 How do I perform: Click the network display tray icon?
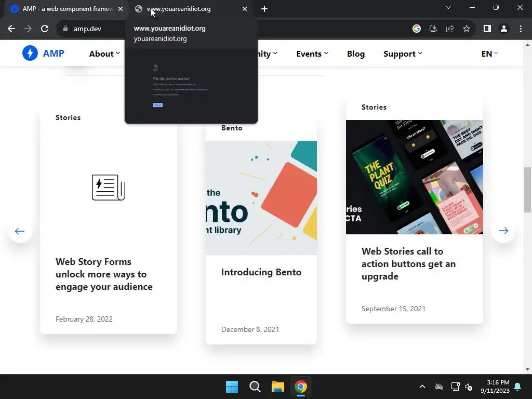pyautogui.click(x=455, y=387)
